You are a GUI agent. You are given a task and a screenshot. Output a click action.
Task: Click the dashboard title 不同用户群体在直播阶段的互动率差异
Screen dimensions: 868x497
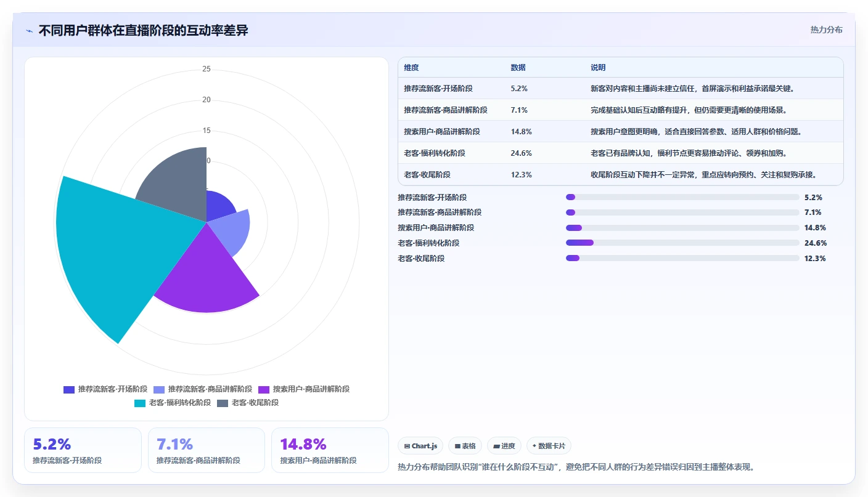(143, 30)
